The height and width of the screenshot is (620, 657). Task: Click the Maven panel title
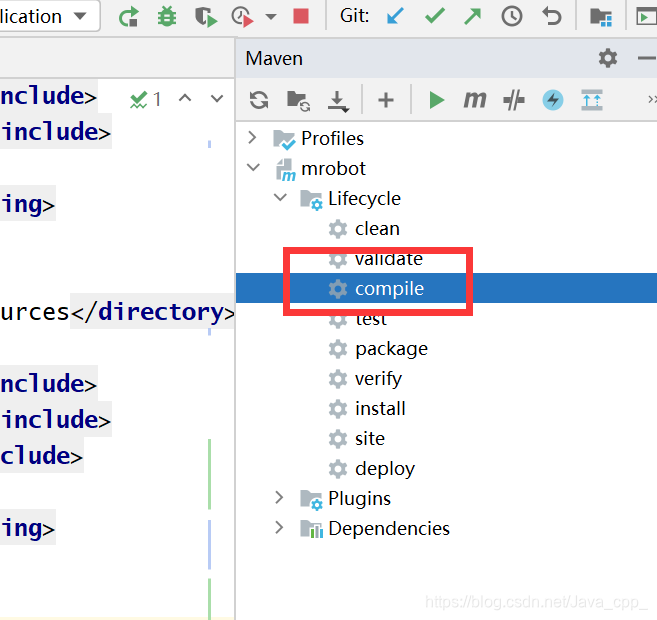[274, 58]
